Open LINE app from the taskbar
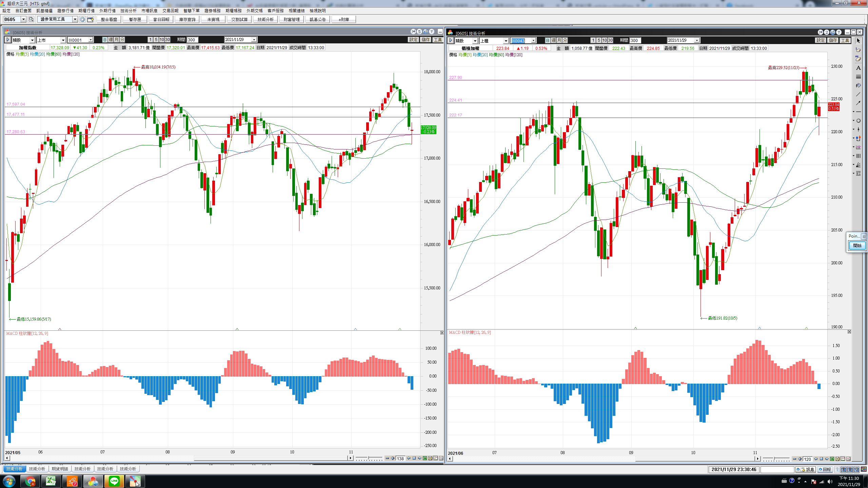 pos(114,481)
